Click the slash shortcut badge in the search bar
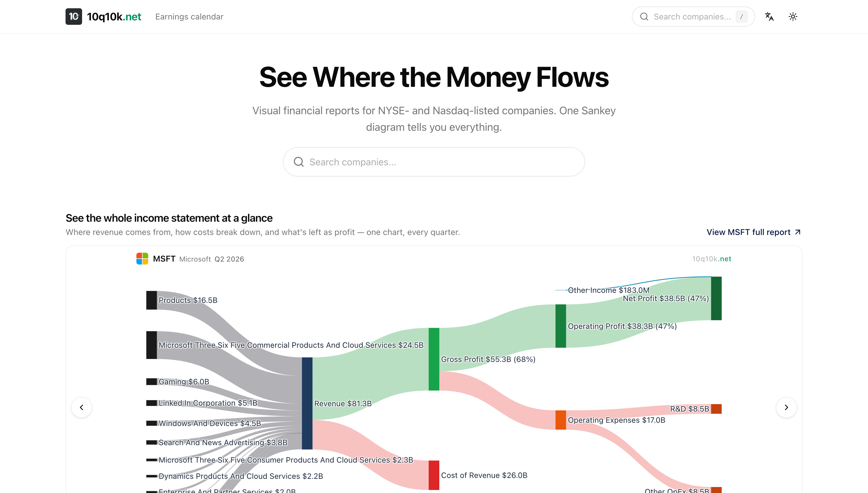The width and height of the screenshot is (868, 493). click(741, 16)
